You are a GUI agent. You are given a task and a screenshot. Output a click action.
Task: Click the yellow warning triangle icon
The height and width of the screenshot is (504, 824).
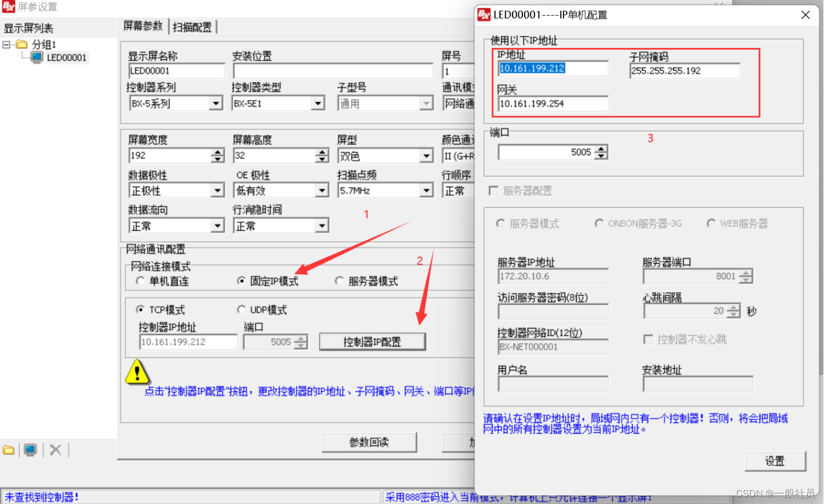pyautogui.click(x=137, y=372)
